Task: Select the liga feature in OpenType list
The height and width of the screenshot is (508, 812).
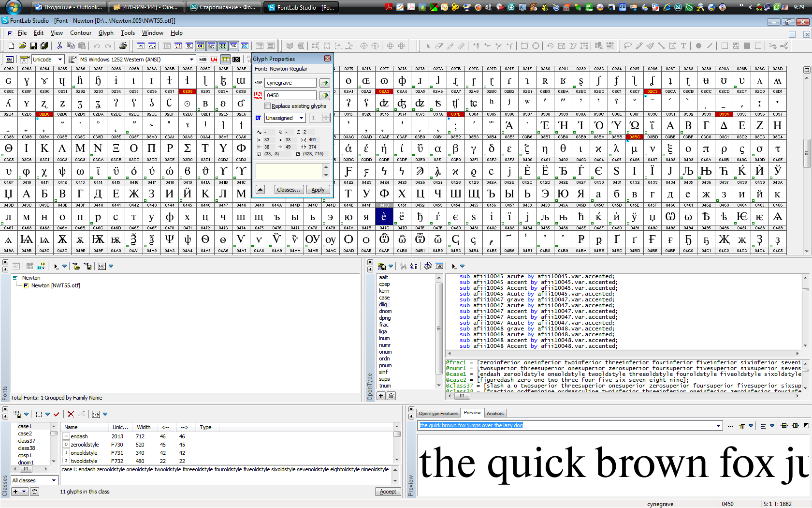Action: [383, 331]
